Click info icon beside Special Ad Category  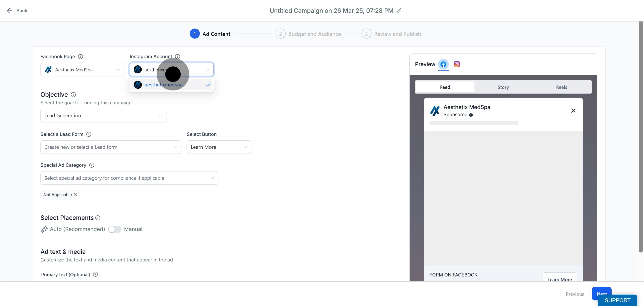(92, 165)
